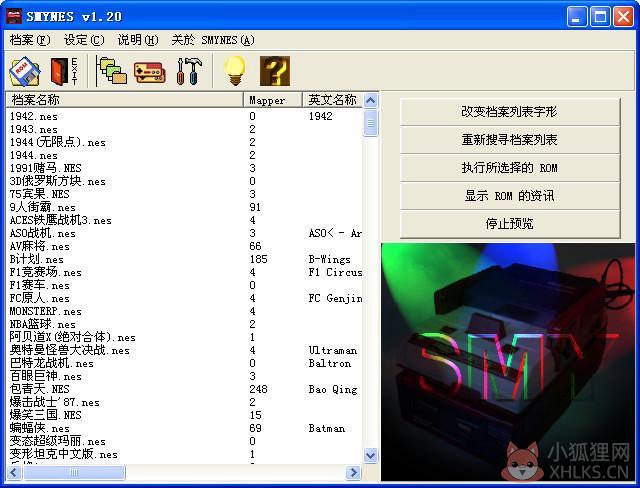Click the Baltron English name cell

coord(329,363)
